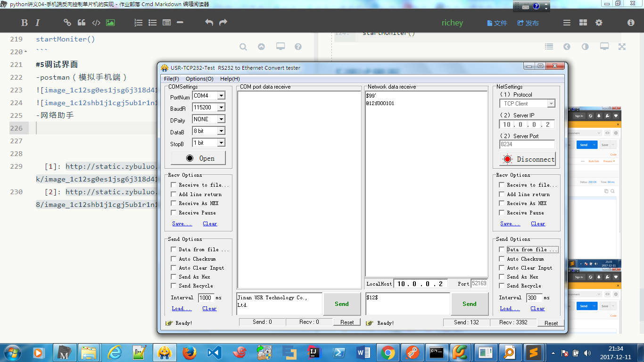Open Firefox from the taskbar
Screen dimensions: 644x362
click(190, 352)
